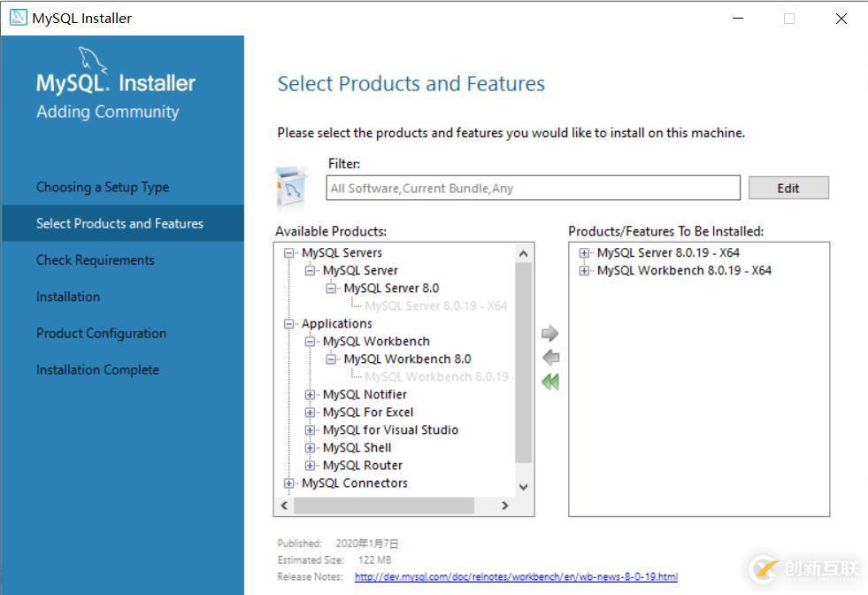Click the left arrow to remove product
Image resolution: width=868 pixels, height=595 pixels.
point(551,358)
